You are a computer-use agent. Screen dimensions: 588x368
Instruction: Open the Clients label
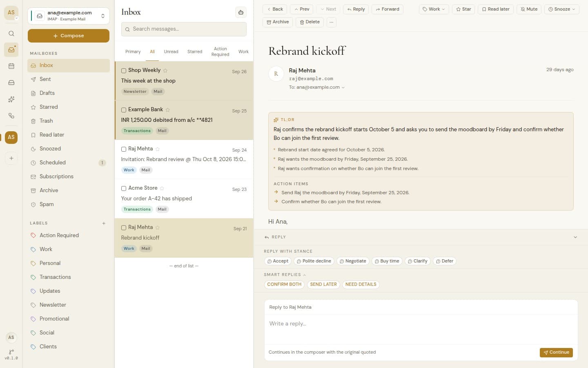coord(69,347)
